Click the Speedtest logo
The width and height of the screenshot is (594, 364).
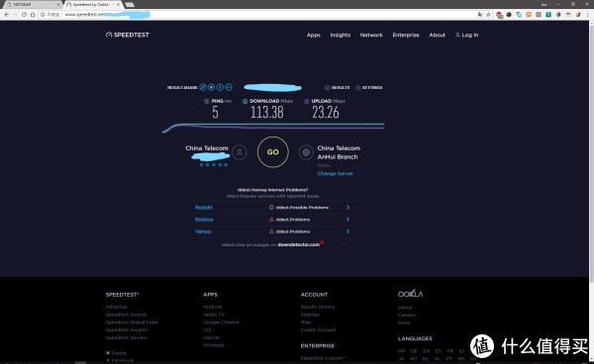[x=128, y=35]
